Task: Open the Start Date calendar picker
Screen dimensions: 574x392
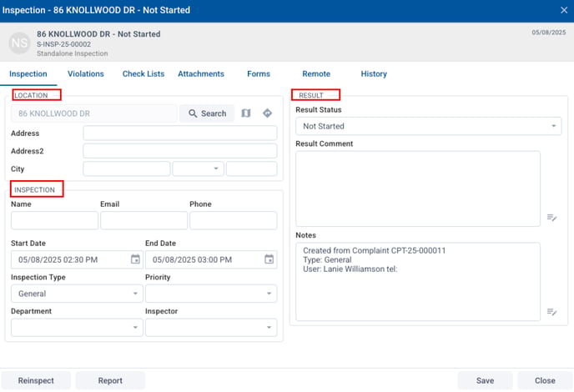Action: coord(135,259)
